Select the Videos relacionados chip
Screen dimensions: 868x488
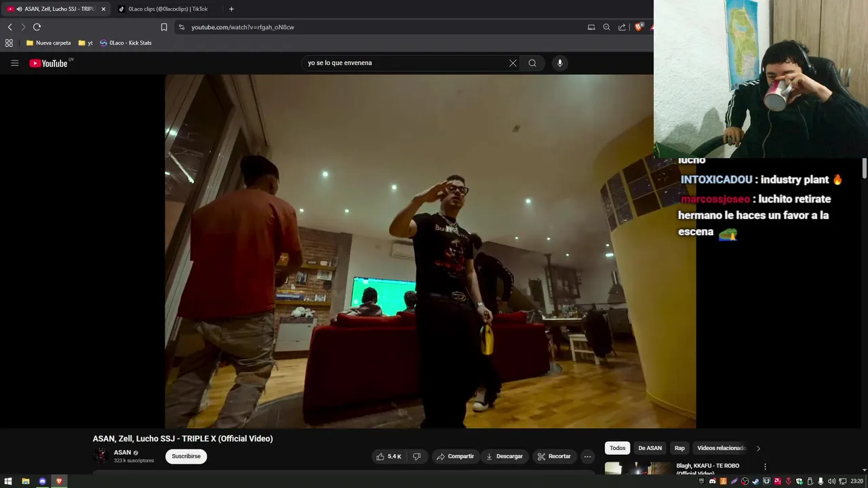721,448
